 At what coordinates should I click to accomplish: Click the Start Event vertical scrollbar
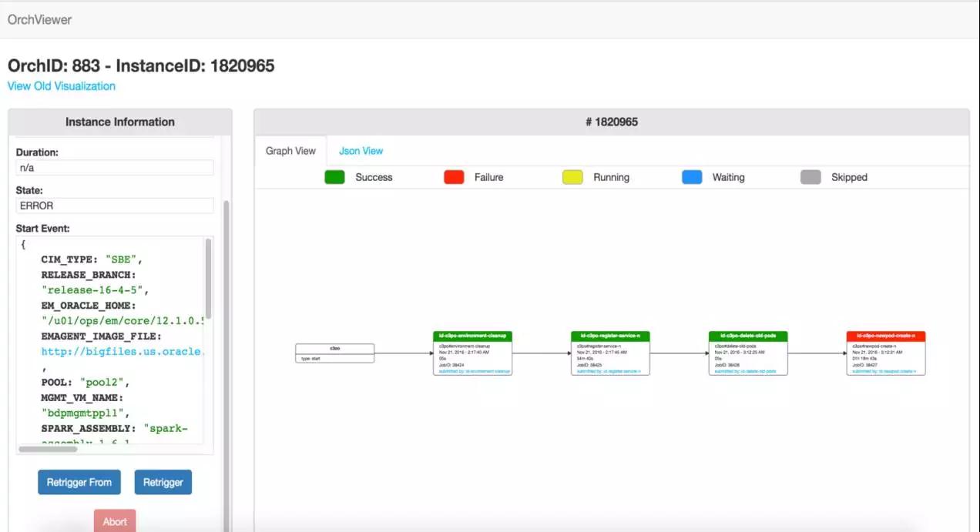coord(208,277)
